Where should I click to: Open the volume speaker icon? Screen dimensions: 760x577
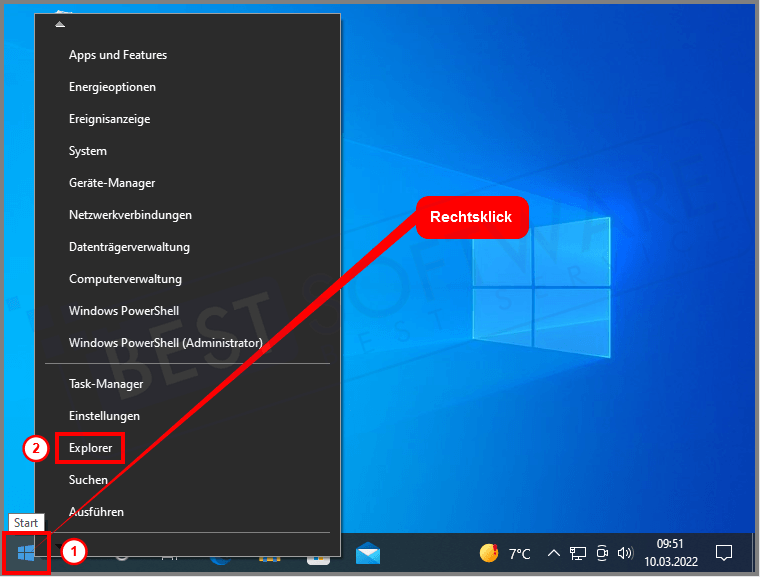click(626, 553)
